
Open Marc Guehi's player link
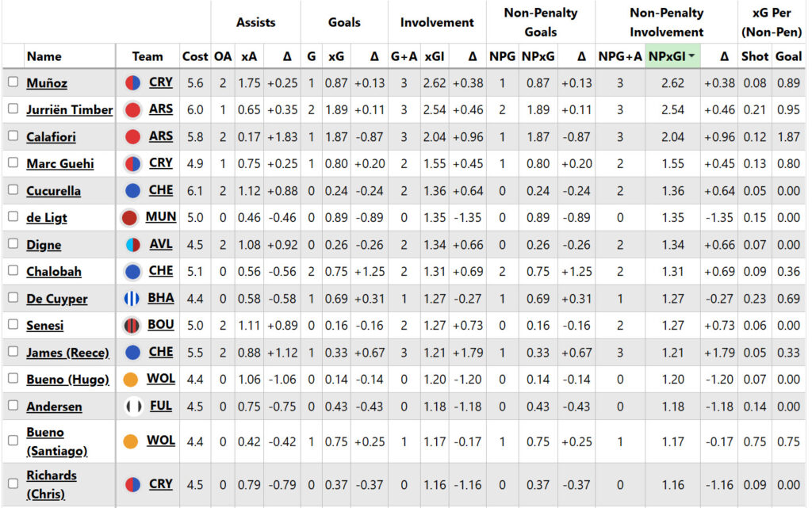[60, 163]
